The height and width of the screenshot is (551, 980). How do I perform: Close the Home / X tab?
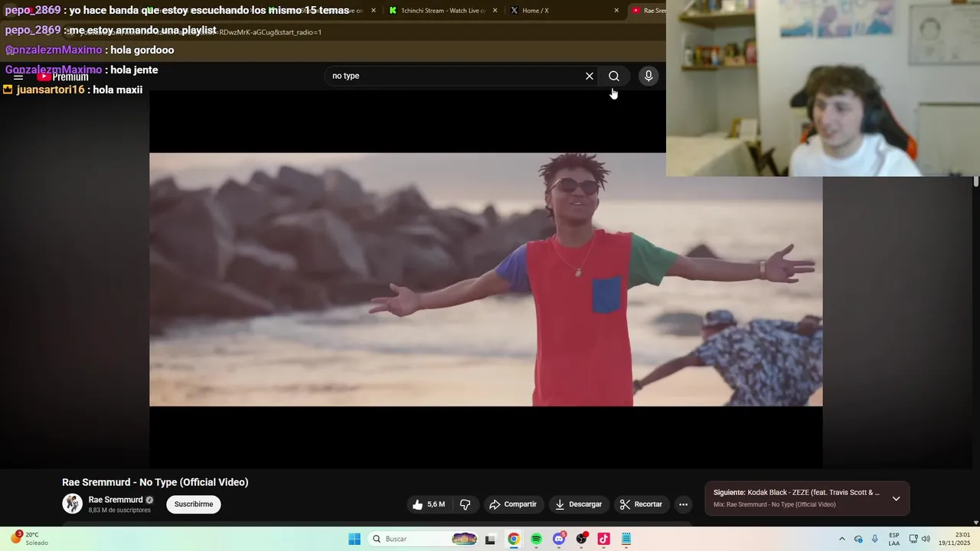tap(616, 11)
